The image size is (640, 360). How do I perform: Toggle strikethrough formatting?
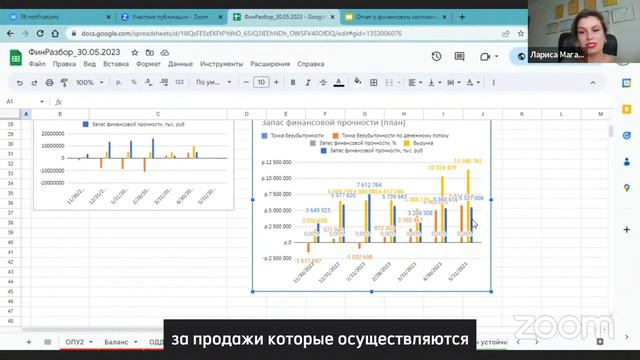pyautogui.click(x=323, y=82)
